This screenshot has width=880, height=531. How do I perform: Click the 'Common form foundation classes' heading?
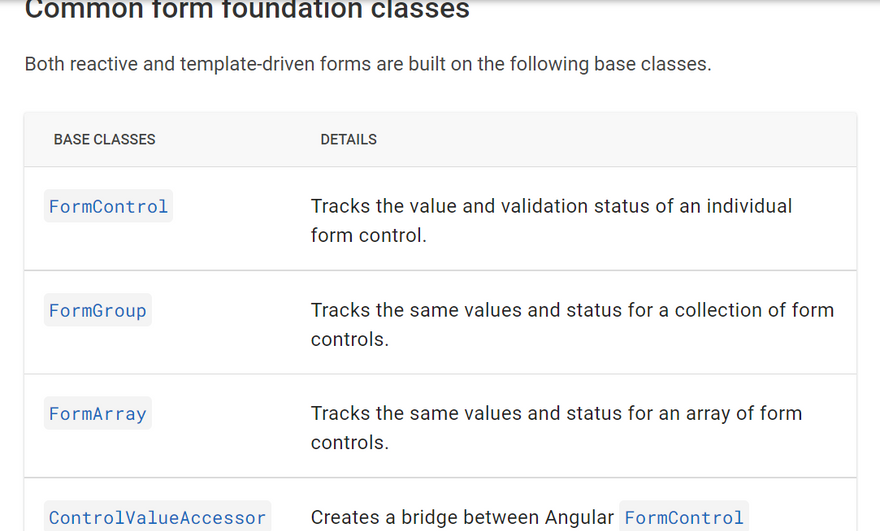[246, 11]
